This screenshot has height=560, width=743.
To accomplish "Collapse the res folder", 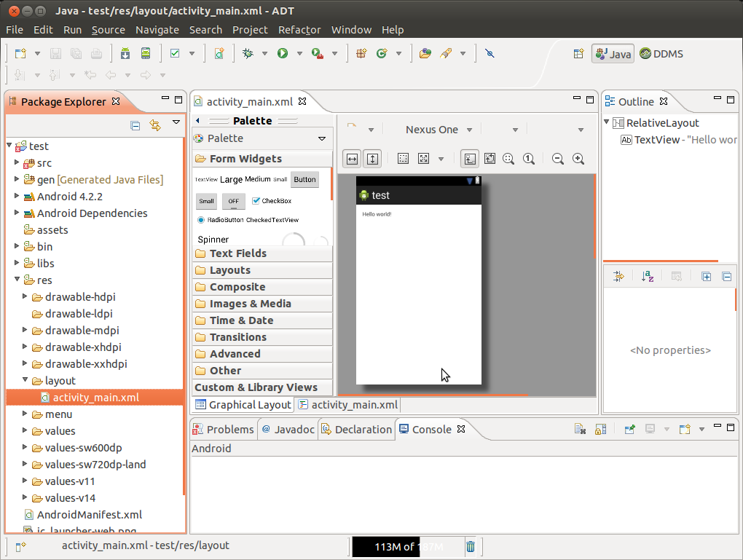I will tap(17, 280).
